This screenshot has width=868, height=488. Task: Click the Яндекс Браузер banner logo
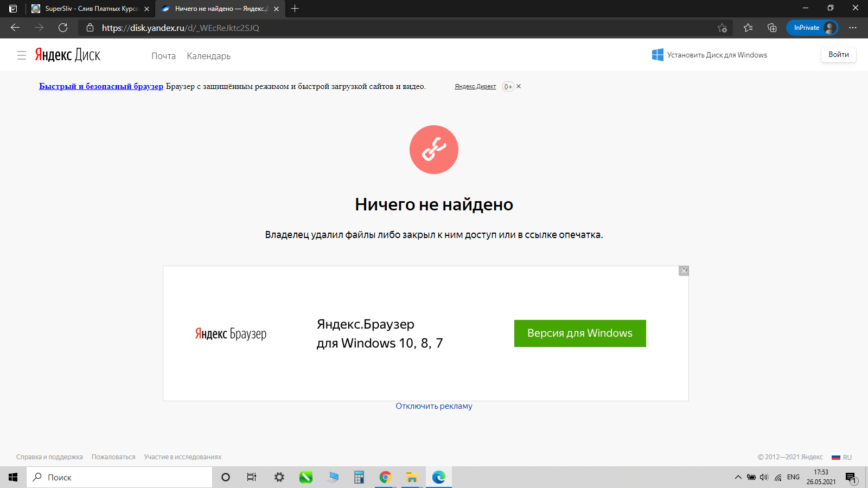231,333
